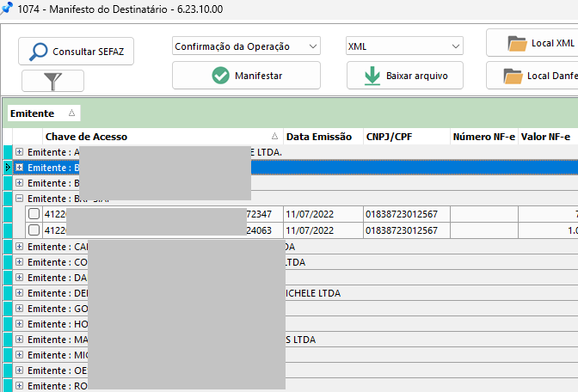Expand the Emitente : CO group
Image resolution: width=578 pixels, height=392 pixels.
19,262
